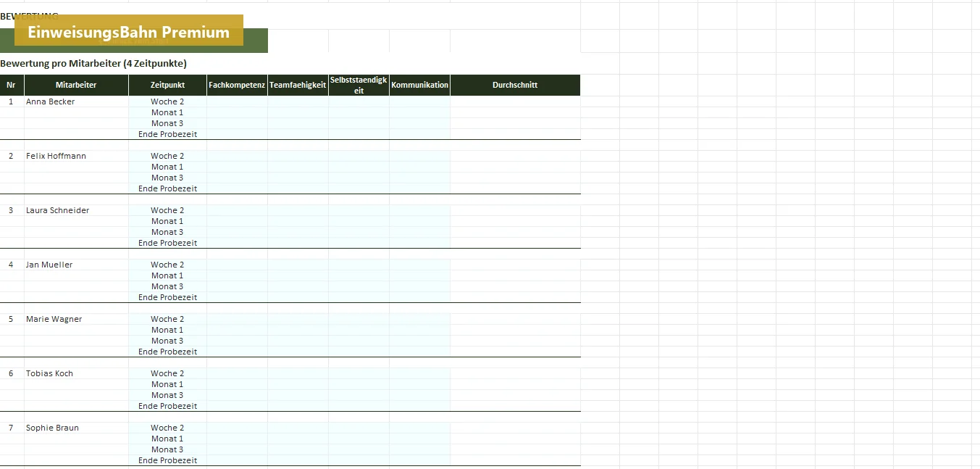Select the "Durchschnitt" column header
980x469 pixels.
(515, 85)
